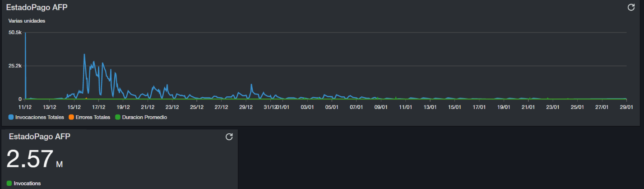
Task: Click the 09/01 date on x-axis
Action: coord(381,107)
